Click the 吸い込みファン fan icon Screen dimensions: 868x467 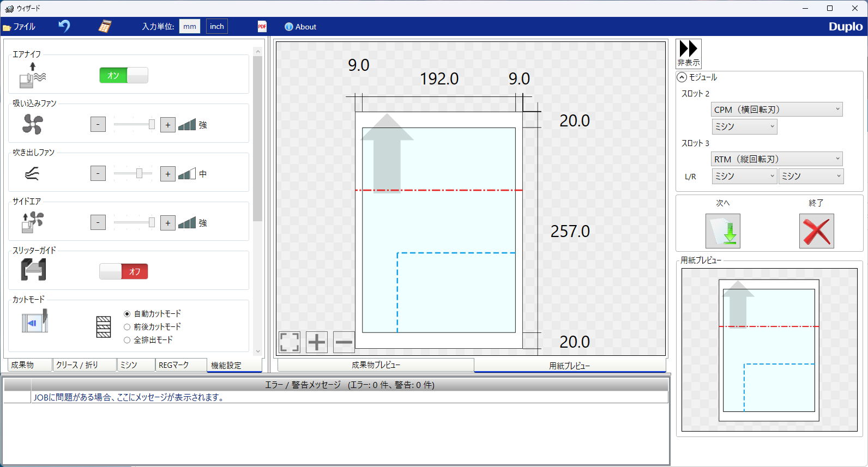pos(33,124)
